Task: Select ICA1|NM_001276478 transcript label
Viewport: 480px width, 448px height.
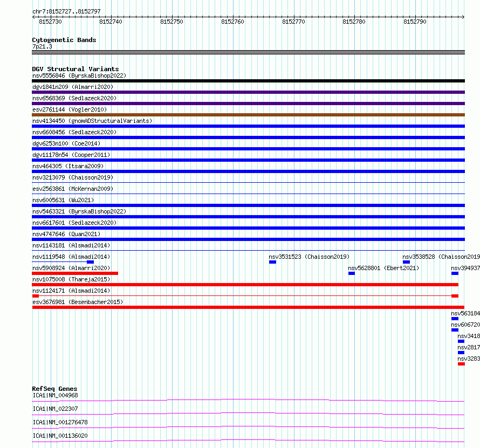Action: [60, 422]
